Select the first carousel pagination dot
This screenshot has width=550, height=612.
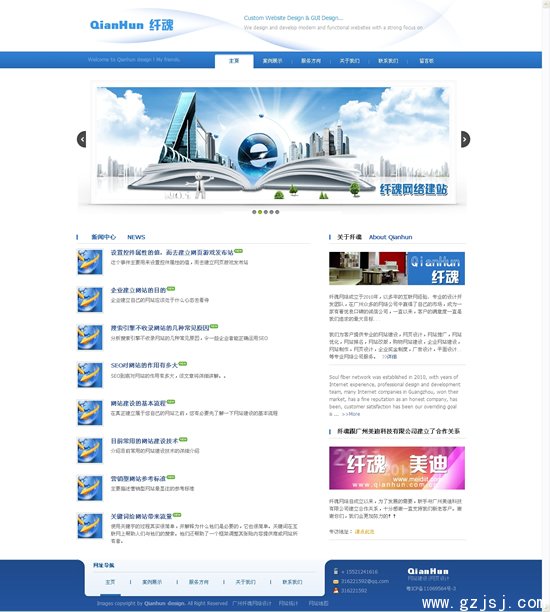point(254,212)
